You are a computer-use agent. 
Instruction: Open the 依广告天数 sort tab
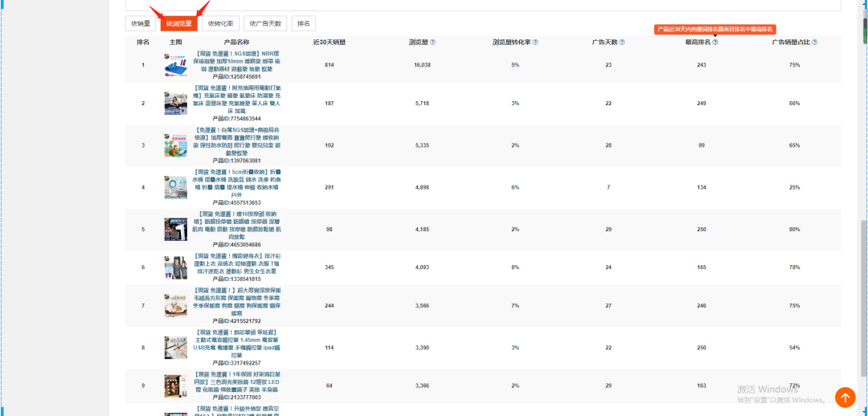tap(265, 23)
